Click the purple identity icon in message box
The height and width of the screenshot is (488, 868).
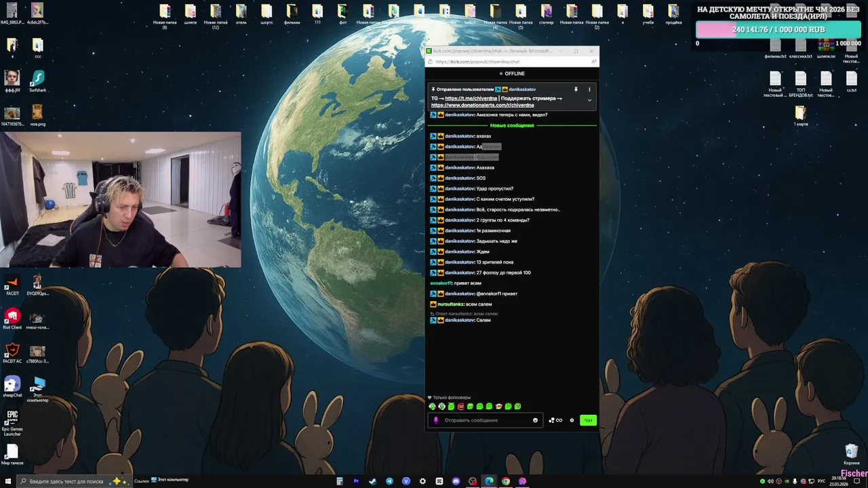tap(436, 420)
